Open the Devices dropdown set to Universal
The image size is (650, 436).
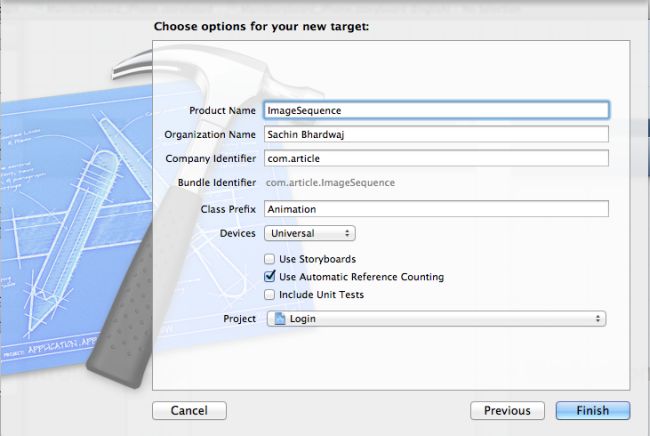click(x=309, y=233)
